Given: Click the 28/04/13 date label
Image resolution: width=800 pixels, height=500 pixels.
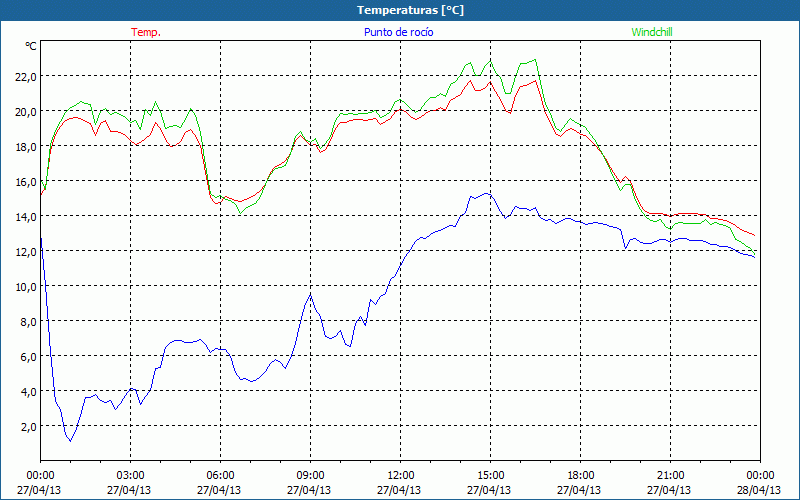Looking at the screenshot, I should point(759,490).
